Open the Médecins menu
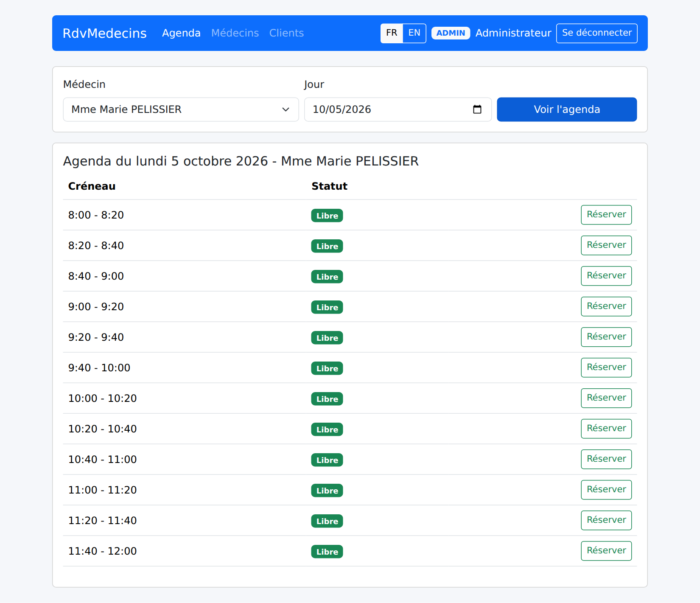This screenshot has height=603, width=700. coord(235,33)
